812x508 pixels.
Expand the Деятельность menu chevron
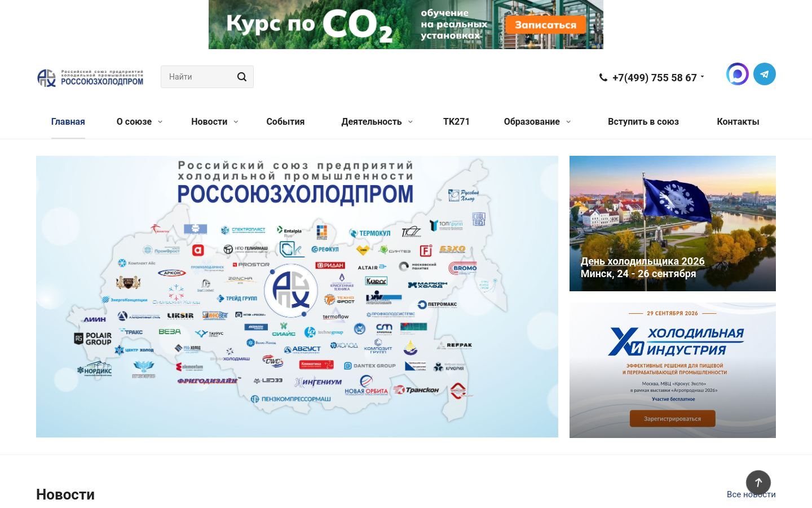(410, 122)
